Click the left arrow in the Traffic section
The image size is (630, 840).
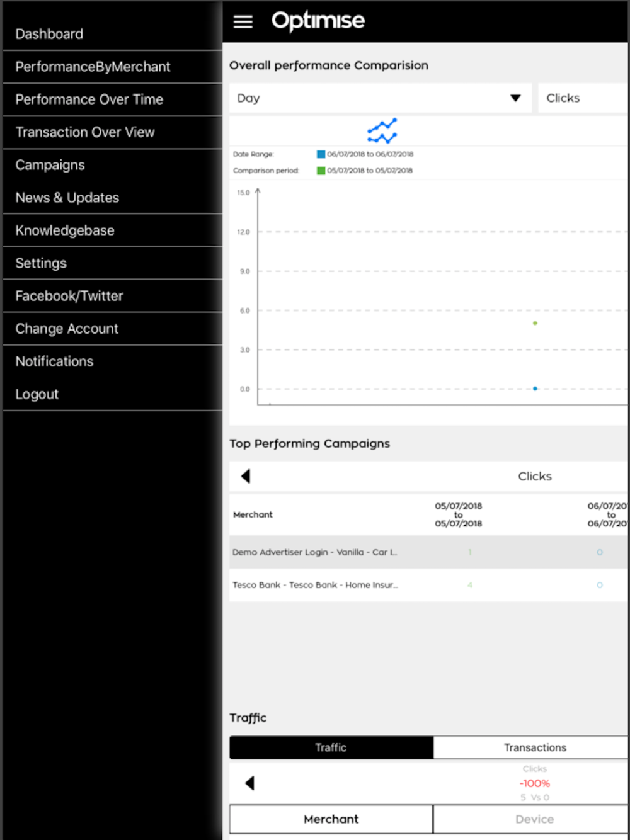tap(249, 783)
